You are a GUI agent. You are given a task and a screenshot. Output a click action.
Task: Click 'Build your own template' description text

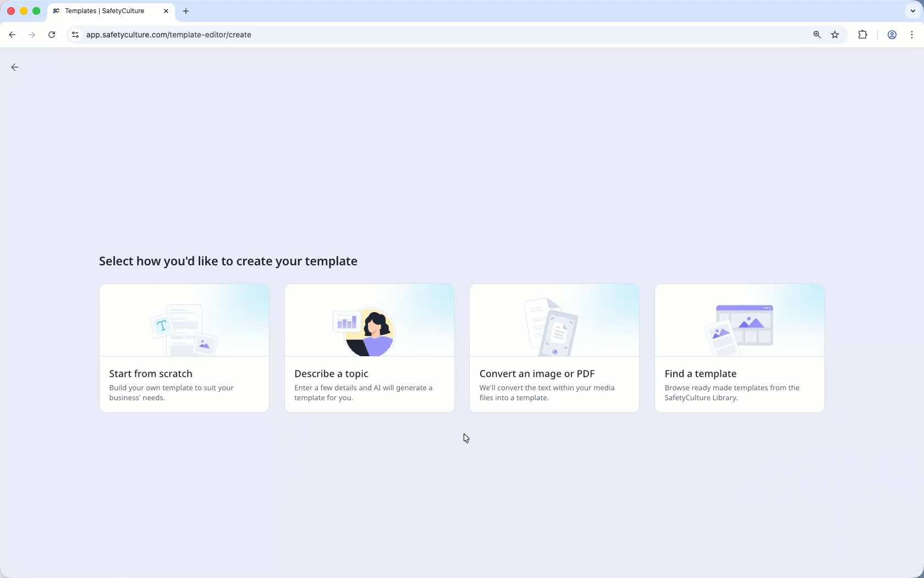pyautogui.click(x=171, y=392)
